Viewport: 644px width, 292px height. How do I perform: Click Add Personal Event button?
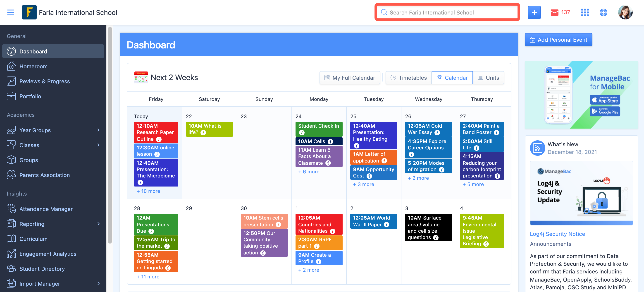(x=558, y=40)
